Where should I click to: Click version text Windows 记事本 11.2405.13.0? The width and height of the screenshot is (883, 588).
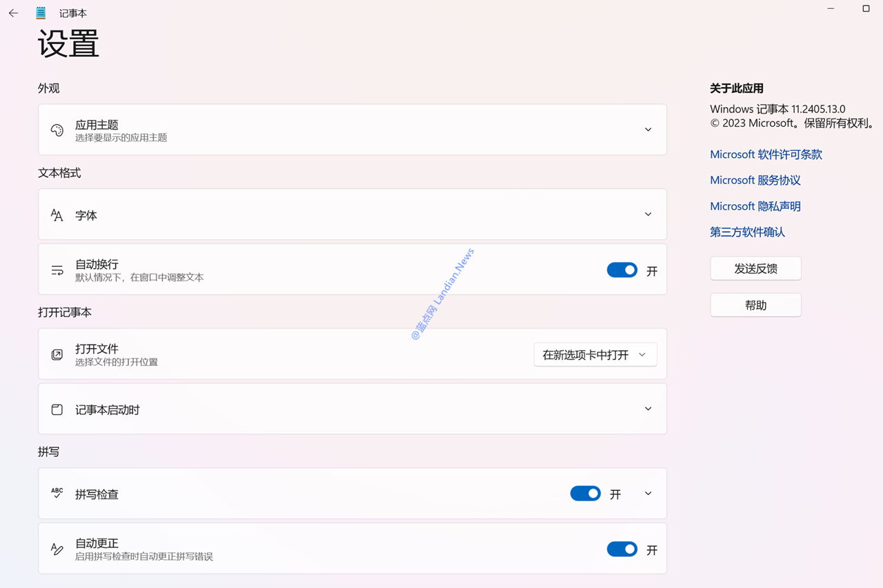[777, 109]
